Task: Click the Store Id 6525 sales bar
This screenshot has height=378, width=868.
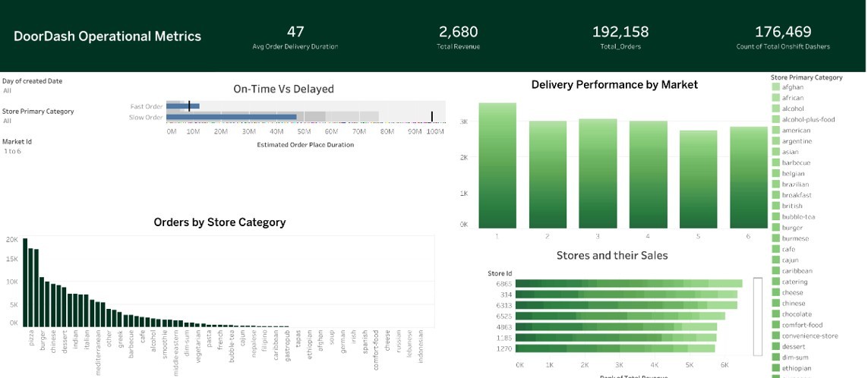Action: point(620,316)
